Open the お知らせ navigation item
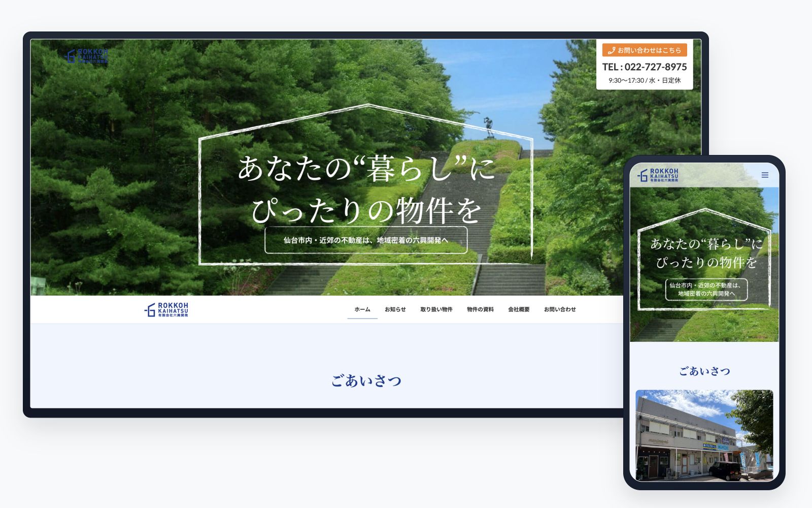The image size is (812, 508). click(x=395, y=309)
